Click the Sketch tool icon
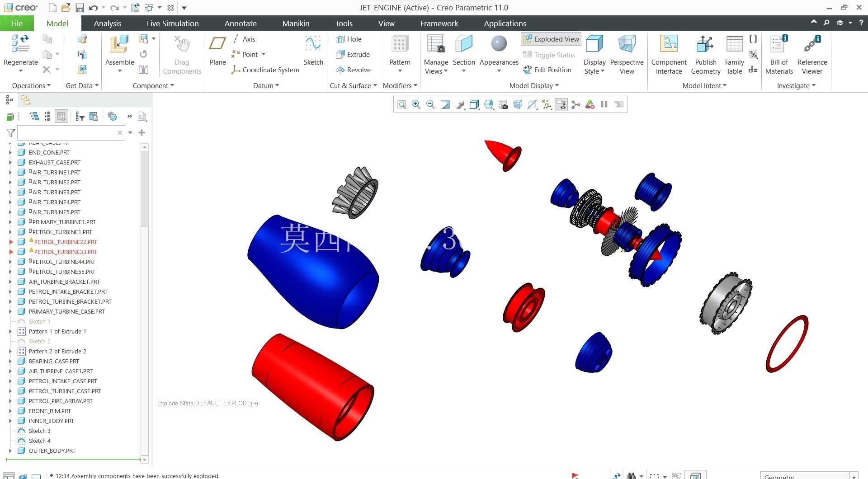Viewport: 868px width, 479px height. (313, 44)
